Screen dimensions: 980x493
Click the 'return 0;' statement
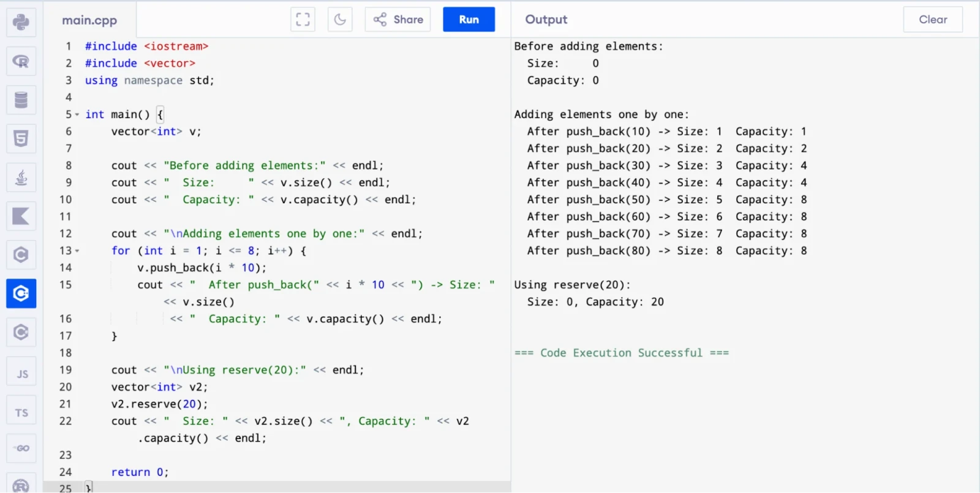click(x=140, y=472)
